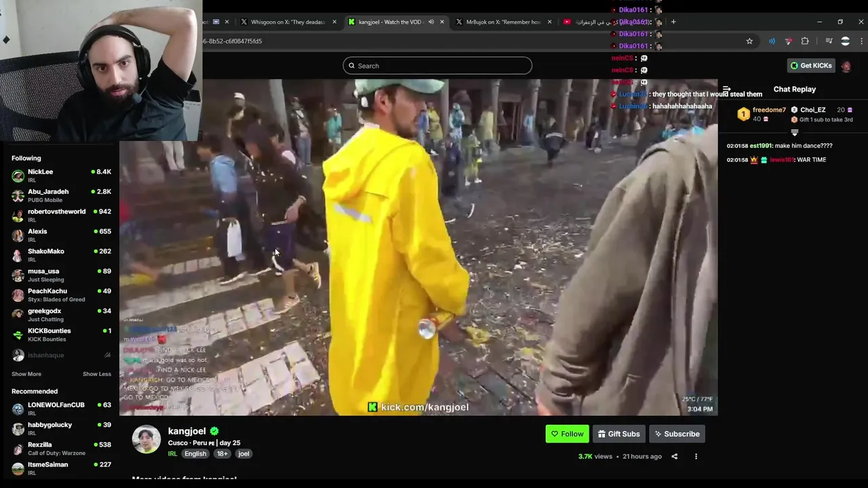Open the three-dot more options menu

[x=696, y=456]
